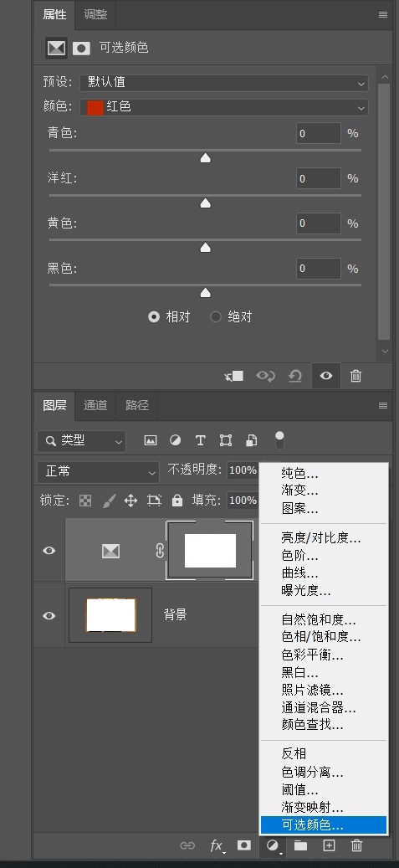
Task: Click the clip to layer icon
Action: coord(234,377)
